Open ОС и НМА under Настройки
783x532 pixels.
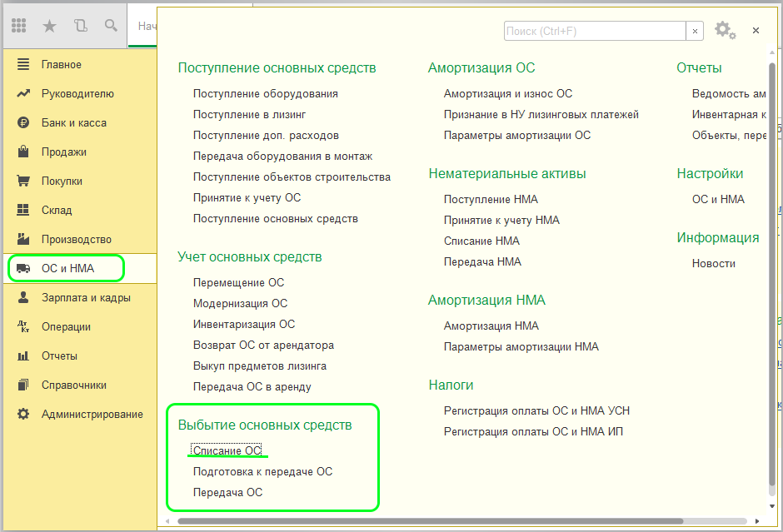[x=718, y=199]
